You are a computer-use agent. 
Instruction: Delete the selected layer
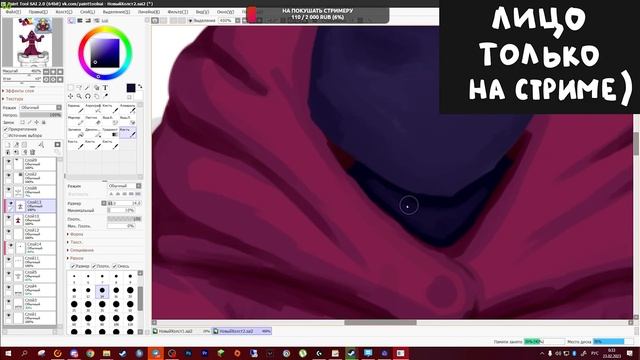click(x=32, y=152)
